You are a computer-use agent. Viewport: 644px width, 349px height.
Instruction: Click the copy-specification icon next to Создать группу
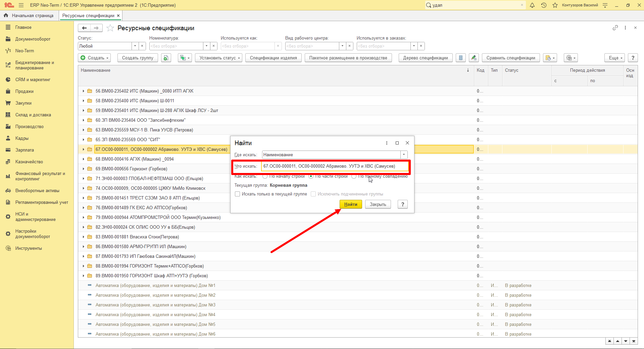coord(166,58)
